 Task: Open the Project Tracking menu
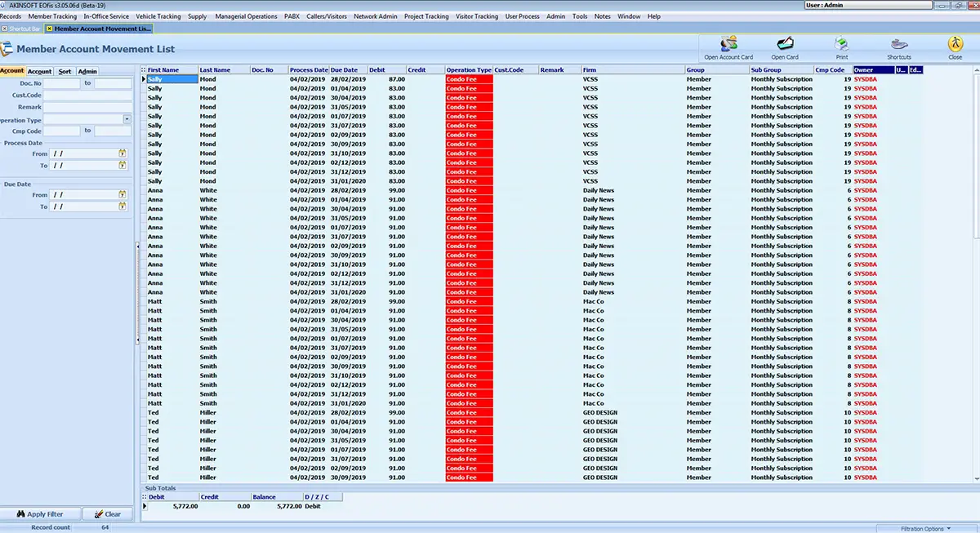(426, 16)
